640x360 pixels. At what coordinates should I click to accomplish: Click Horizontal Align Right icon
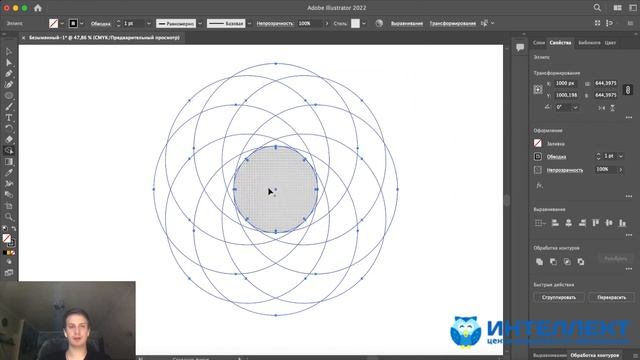582,223
